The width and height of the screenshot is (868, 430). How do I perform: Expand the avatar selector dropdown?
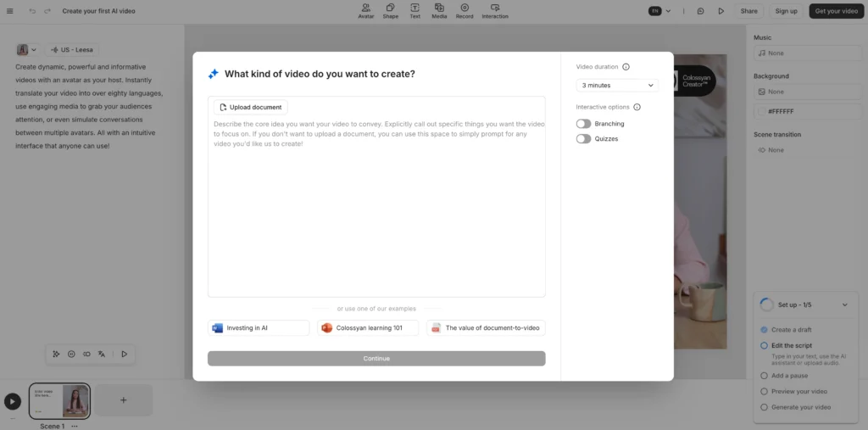coord(27,50)
